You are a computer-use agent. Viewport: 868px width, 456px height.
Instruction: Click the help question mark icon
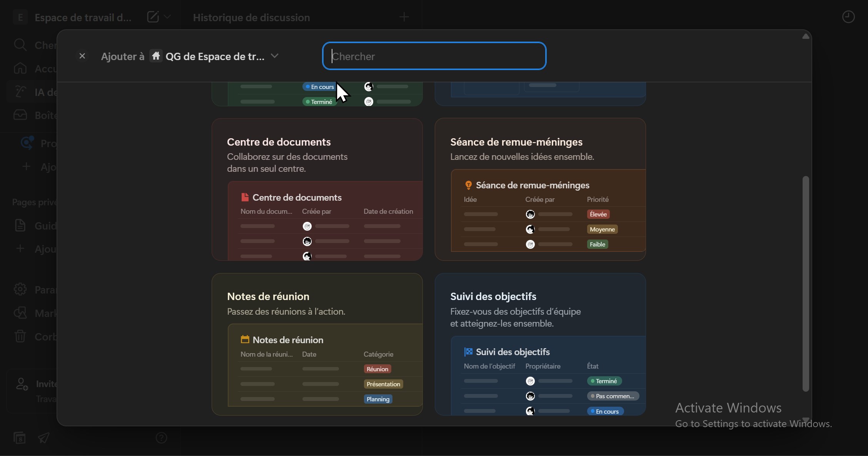(x=161, y=438)
